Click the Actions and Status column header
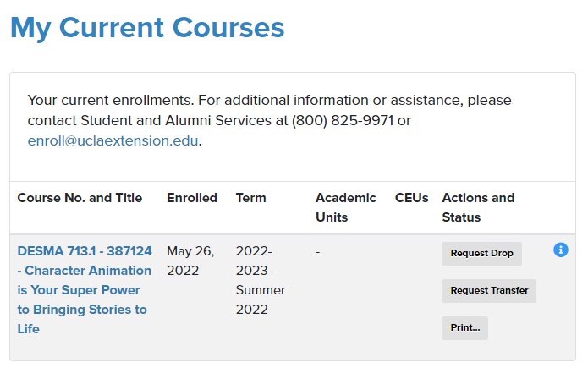 click(478, 207)
